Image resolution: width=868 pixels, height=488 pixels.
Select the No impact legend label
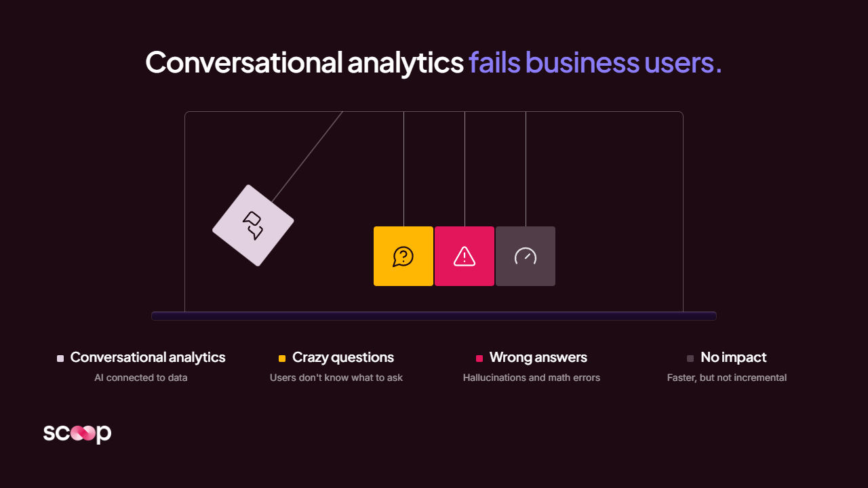pyautogui.click(x=734, y=357)
